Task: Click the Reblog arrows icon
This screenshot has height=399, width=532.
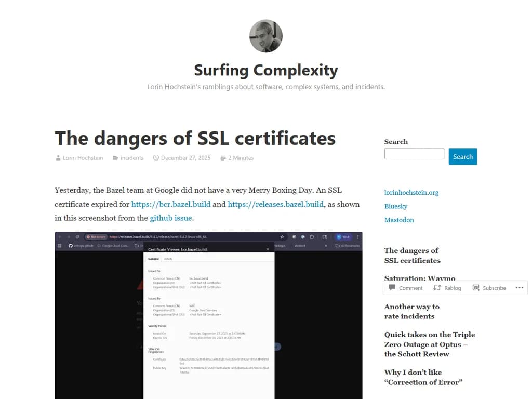Action: click(x=437, y=288)
